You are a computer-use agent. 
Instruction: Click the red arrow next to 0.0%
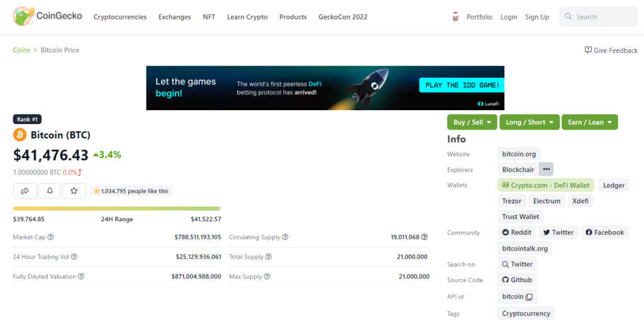[x=80, y=173]
